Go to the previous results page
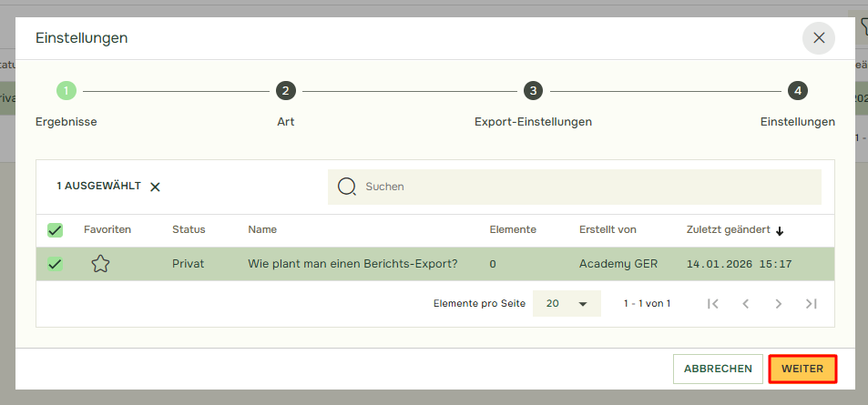Viewport: 868px width, 405px height. click(x=745, y=304)
